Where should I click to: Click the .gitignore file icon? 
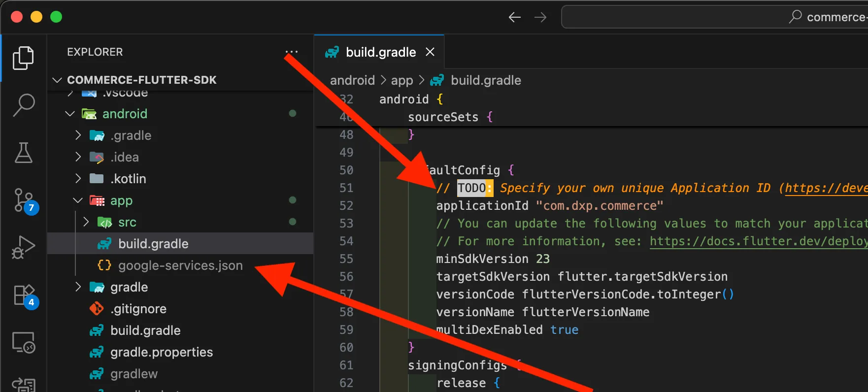coord(97,309)
